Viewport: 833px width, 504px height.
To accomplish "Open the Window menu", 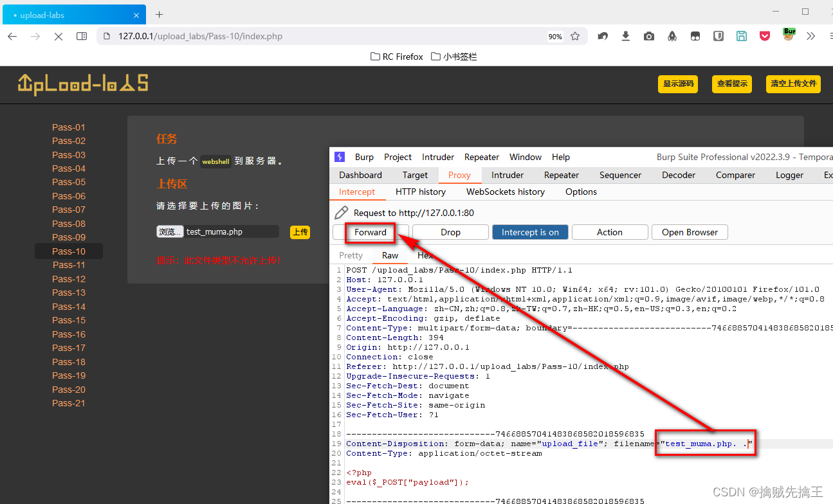I will [526, 157].
